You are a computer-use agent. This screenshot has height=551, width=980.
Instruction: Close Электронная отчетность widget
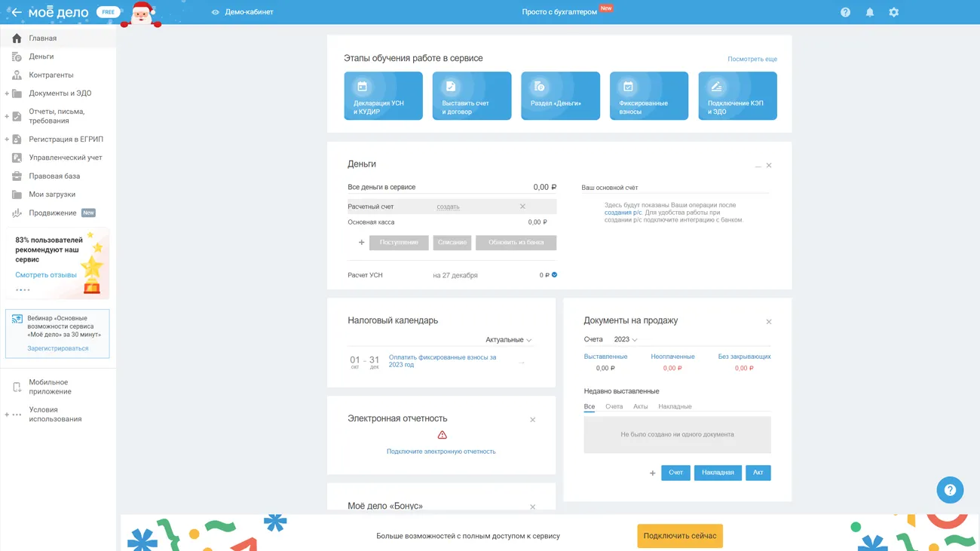532,420
